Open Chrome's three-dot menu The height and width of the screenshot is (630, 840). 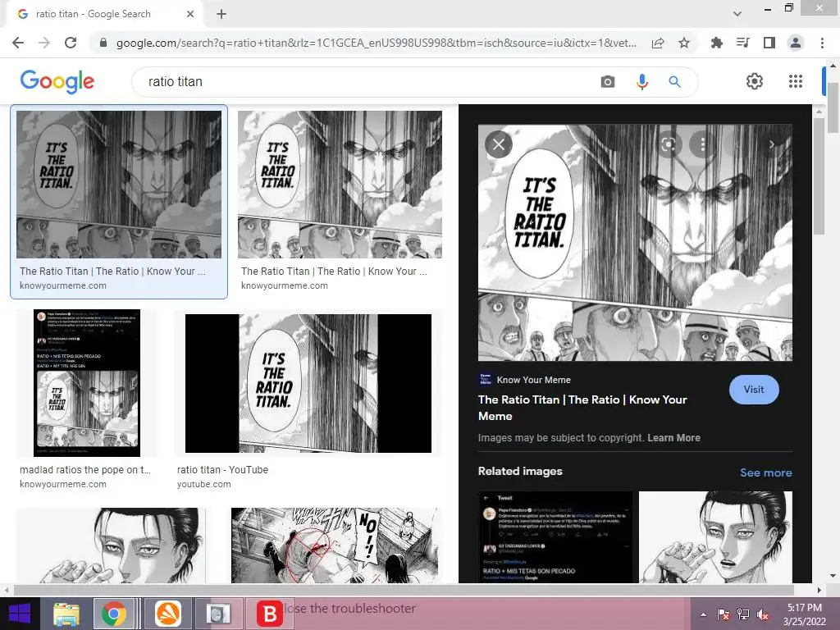[x=822, y=43]
